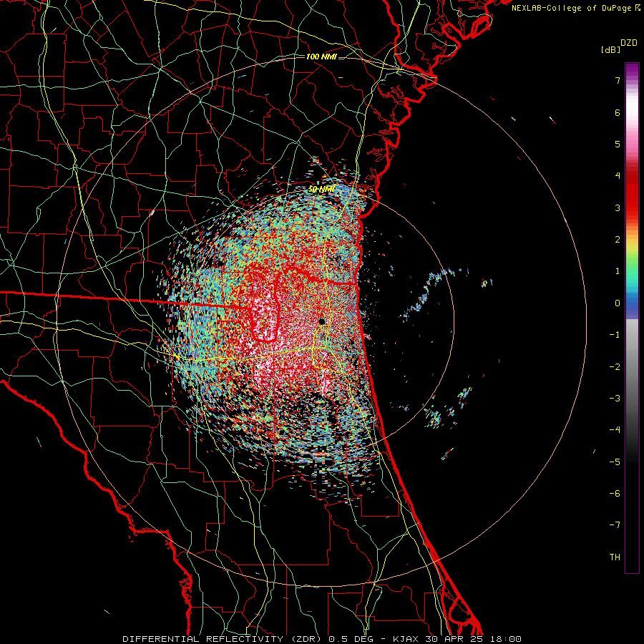Image resolution: width=644 pixels, height=644 pixels.
Task: Click the 5 dB tick label on the scale
Action: click(x=618, y=144)
